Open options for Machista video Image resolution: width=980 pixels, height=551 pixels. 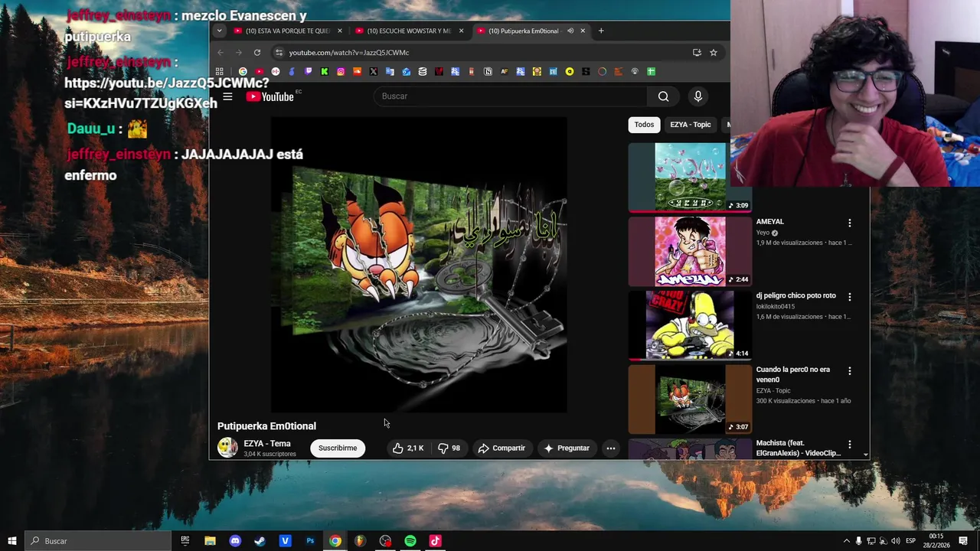(x=849, y=445)
